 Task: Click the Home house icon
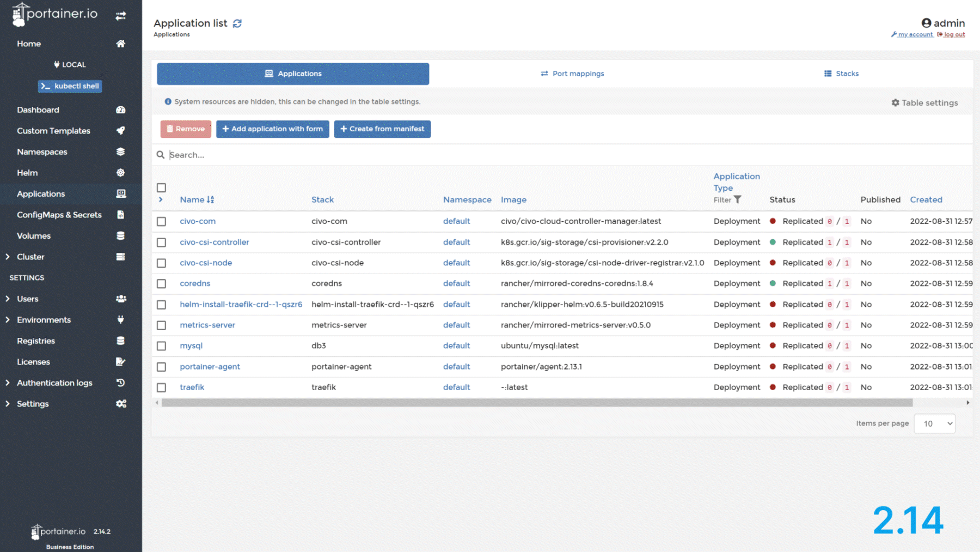(x=121, y=44)
